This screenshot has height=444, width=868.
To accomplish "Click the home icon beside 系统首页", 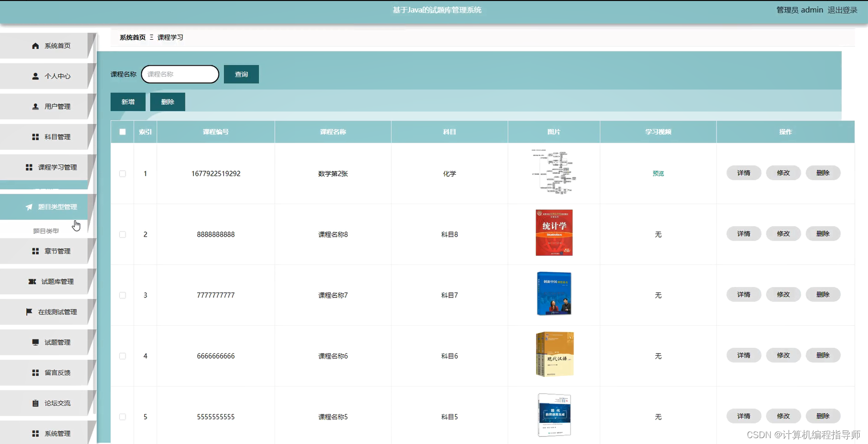I will click(x=35, y=46).
